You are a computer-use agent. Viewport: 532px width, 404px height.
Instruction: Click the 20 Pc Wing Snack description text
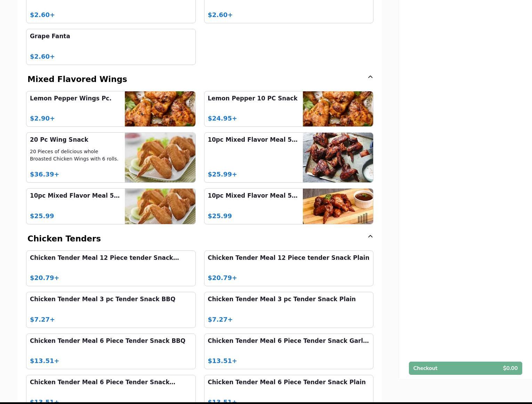point(74,155)
